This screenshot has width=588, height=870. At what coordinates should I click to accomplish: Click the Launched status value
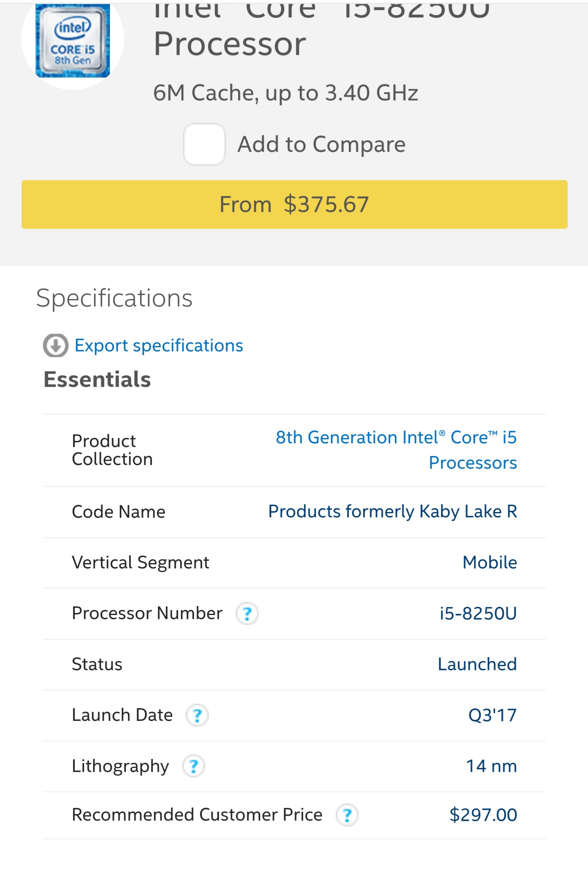point(477,664)
